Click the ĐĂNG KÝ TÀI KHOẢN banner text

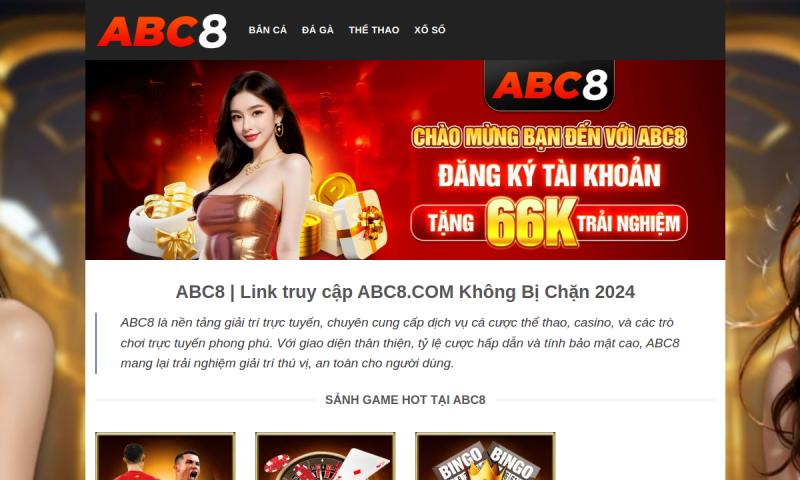549,175
